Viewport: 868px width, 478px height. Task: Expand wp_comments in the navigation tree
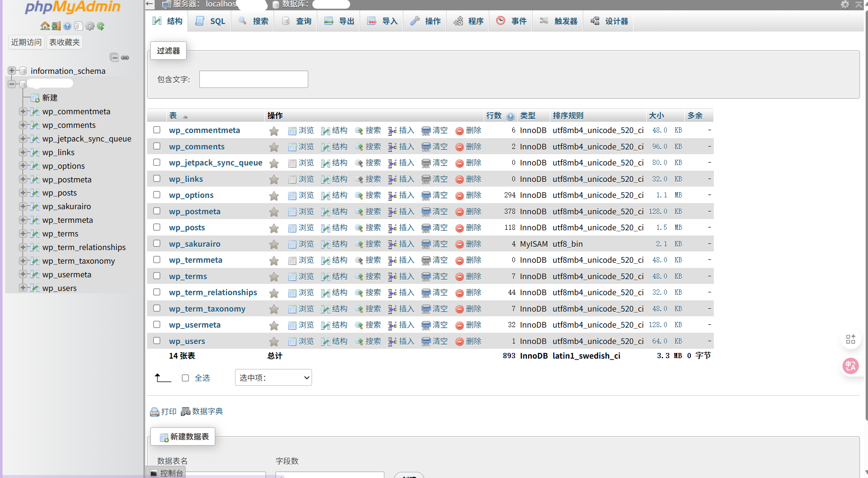(x=23, y=125)
